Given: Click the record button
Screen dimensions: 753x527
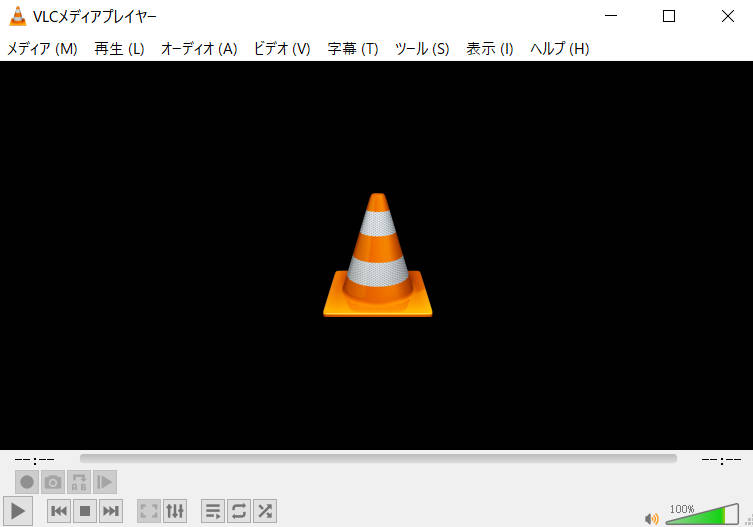Looking at the screenshot, I should 27,482.
